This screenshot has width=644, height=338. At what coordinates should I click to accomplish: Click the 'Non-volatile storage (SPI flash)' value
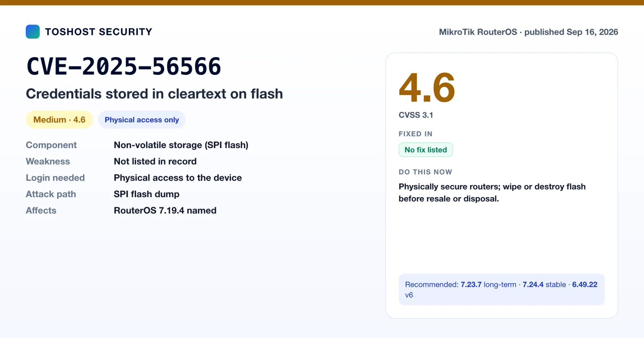click(181, 145)
